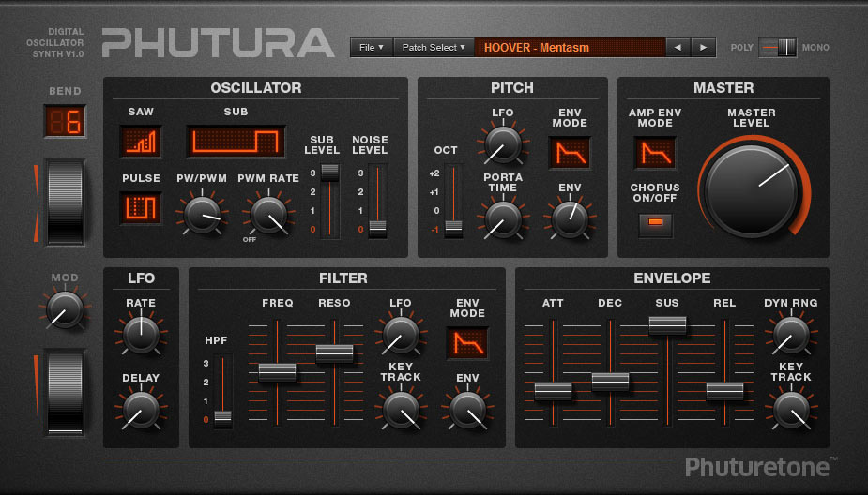Click the HOOVER - Mentasm patch name display

[x=570, y=48]
